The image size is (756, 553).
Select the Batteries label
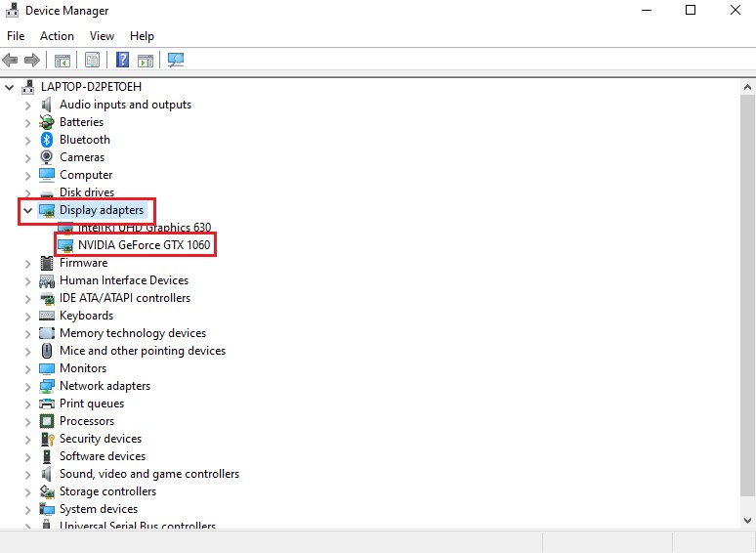[x=81, y=122]
